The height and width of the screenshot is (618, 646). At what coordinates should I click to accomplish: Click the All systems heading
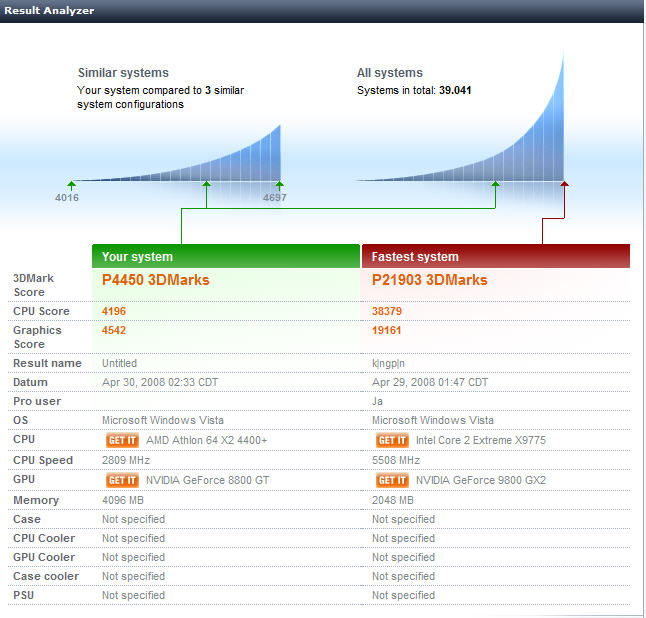390,73
